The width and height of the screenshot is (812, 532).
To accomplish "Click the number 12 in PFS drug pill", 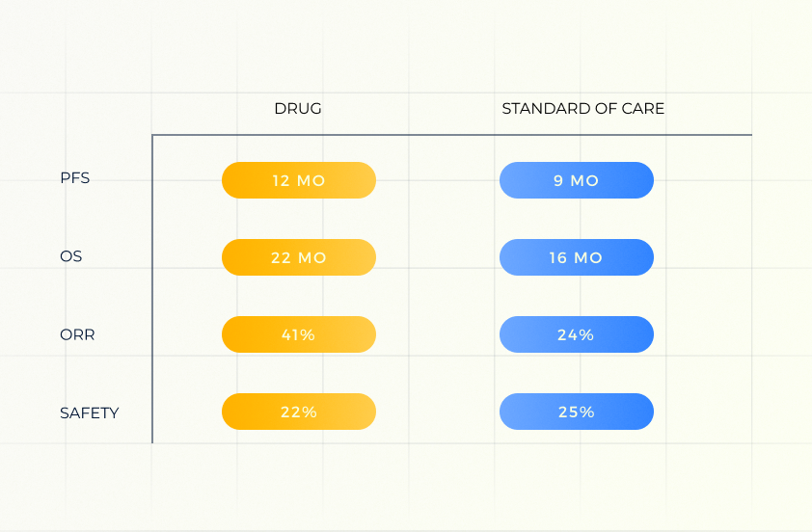I will [x=281, y=180].
